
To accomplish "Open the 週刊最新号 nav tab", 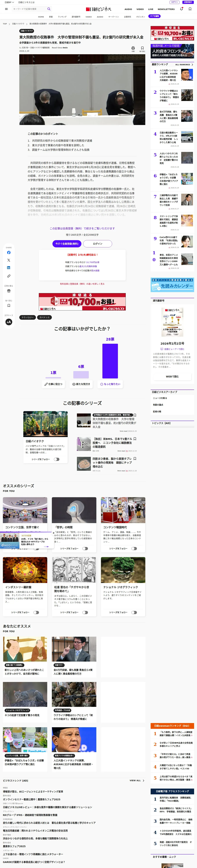I will 76,16.
